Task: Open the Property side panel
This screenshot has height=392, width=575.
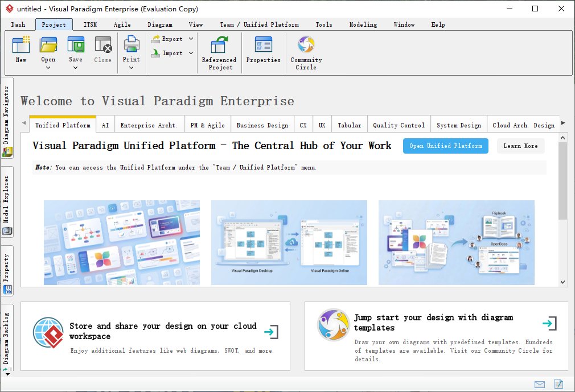Action: point(7,271)
